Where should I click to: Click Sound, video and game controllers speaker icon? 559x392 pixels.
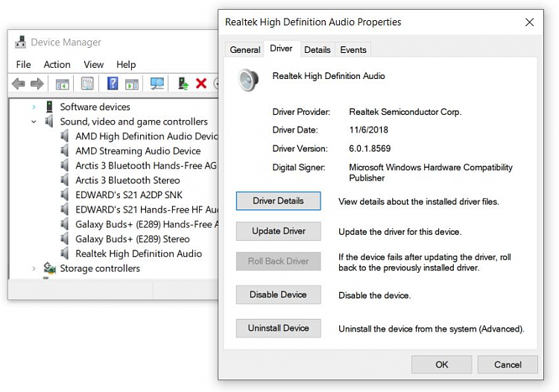pyautogui.click(x=49, y=121)
